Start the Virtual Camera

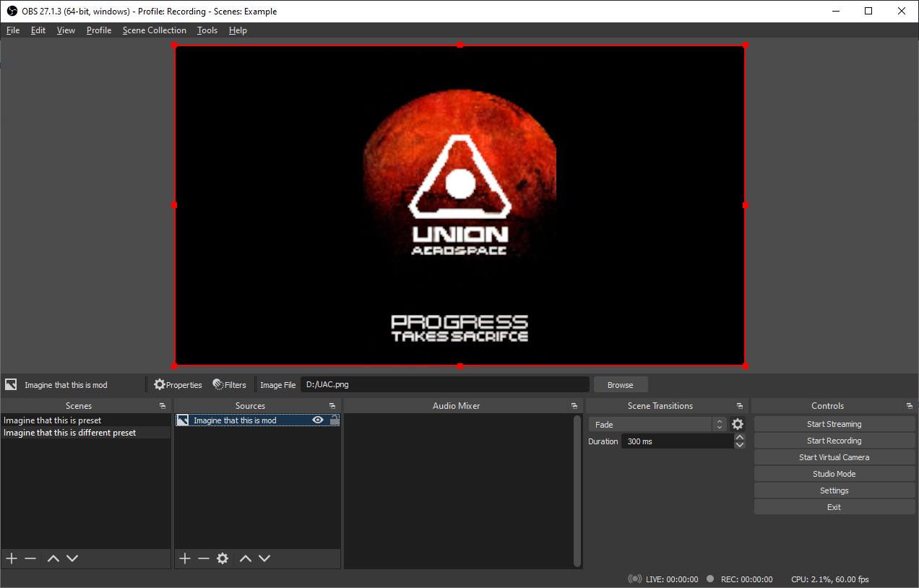[x=834, y=457]
